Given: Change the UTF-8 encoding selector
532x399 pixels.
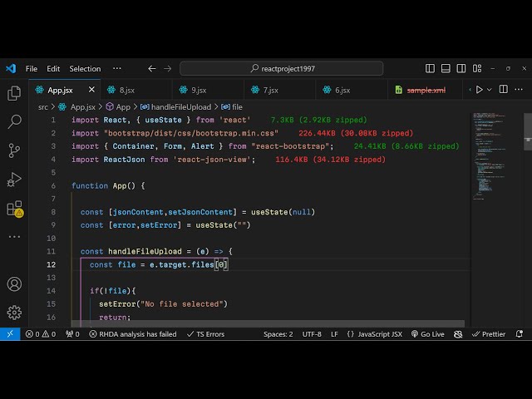Looking at the screenshot, I should pyautogui.click(x=312, y=334).
